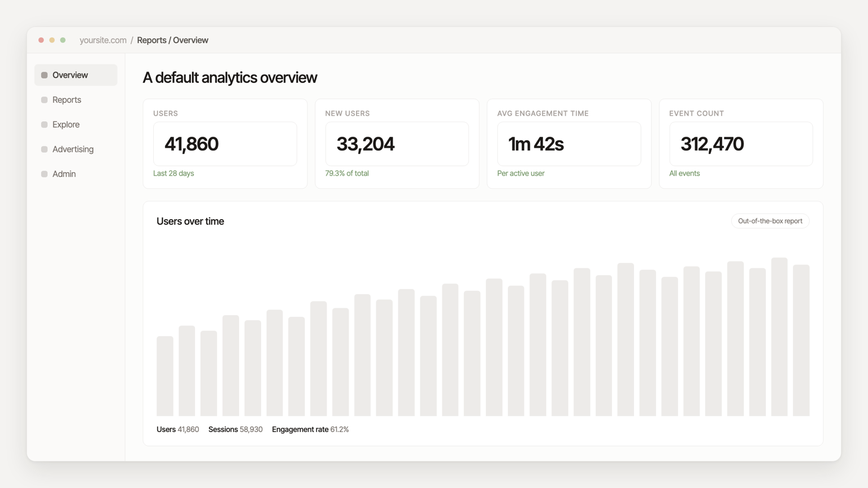This screenshot has width=868, height=488.
Task: Select the New Users value 33,204
Action: (x=397, y=144)
